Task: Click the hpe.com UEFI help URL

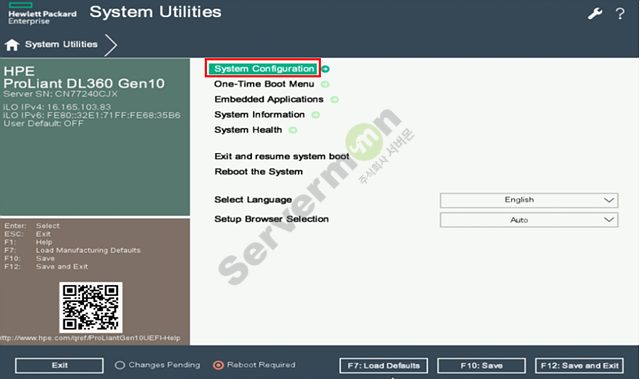Action: pos(90,338)
